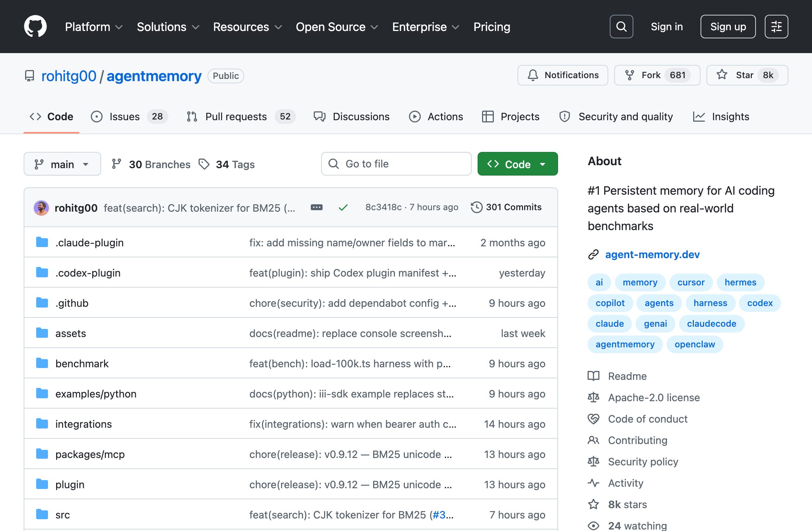This screenshot has width=812, height=531.
Task: Open the benchmark folder
Action: tap(82, 364)
